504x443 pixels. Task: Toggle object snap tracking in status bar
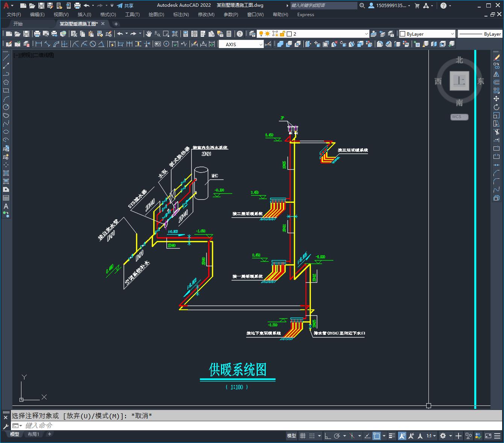[367, 436]
